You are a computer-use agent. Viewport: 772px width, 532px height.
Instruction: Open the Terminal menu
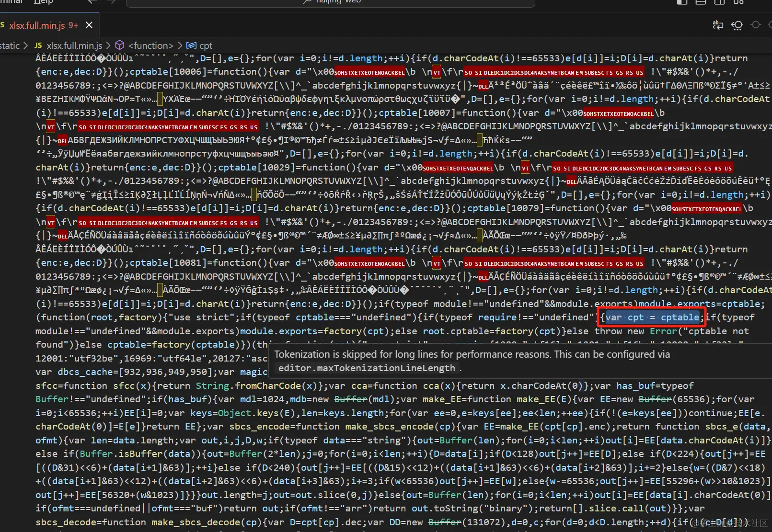tap(12, 2)
